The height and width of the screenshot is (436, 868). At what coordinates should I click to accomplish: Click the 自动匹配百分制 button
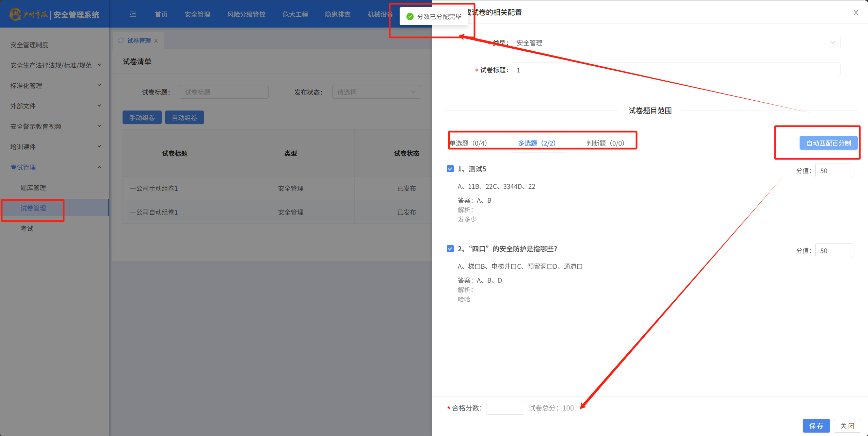click(x=828, y=143)
